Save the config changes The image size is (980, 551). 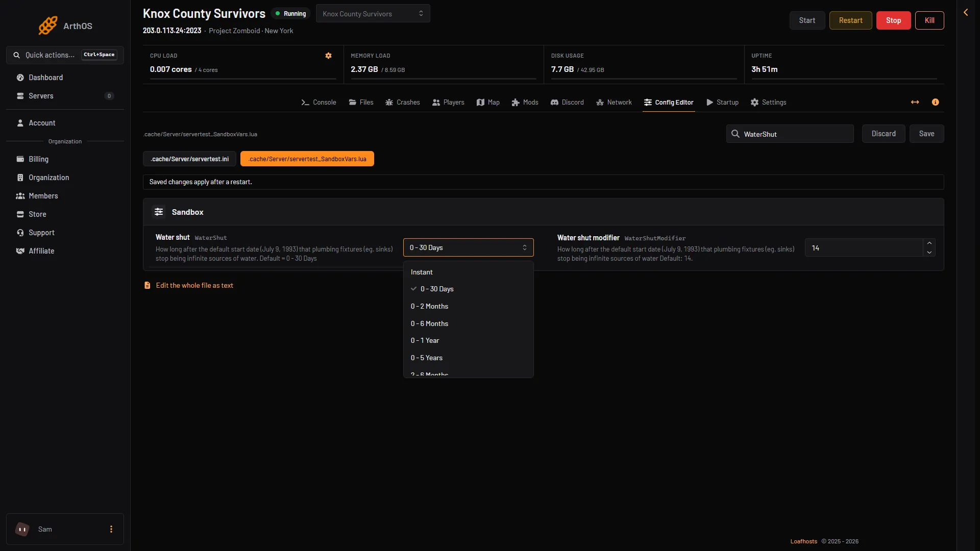click(x=926, y=134)
